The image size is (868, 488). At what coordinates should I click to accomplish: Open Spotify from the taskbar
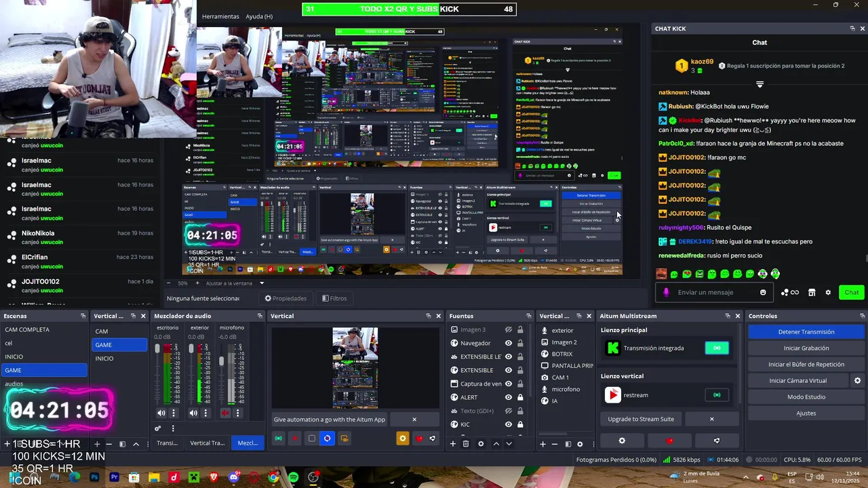click(x=293, y=478)
